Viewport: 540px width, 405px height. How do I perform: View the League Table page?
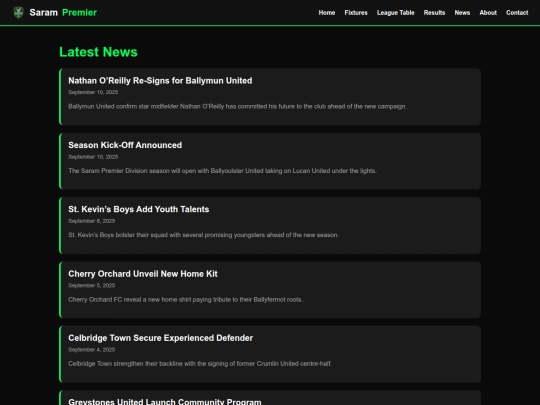[x=395, y=13]
